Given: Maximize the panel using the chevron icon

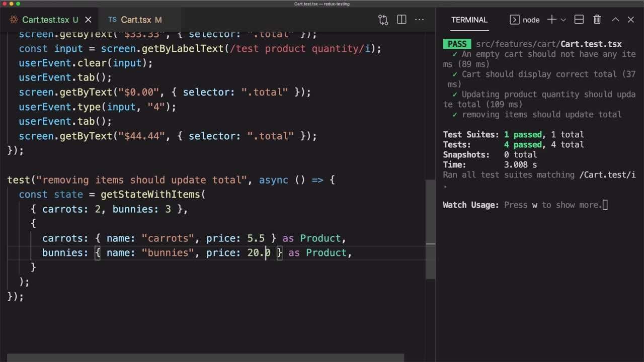Looking at the screenshot, I should pos(615,20).
